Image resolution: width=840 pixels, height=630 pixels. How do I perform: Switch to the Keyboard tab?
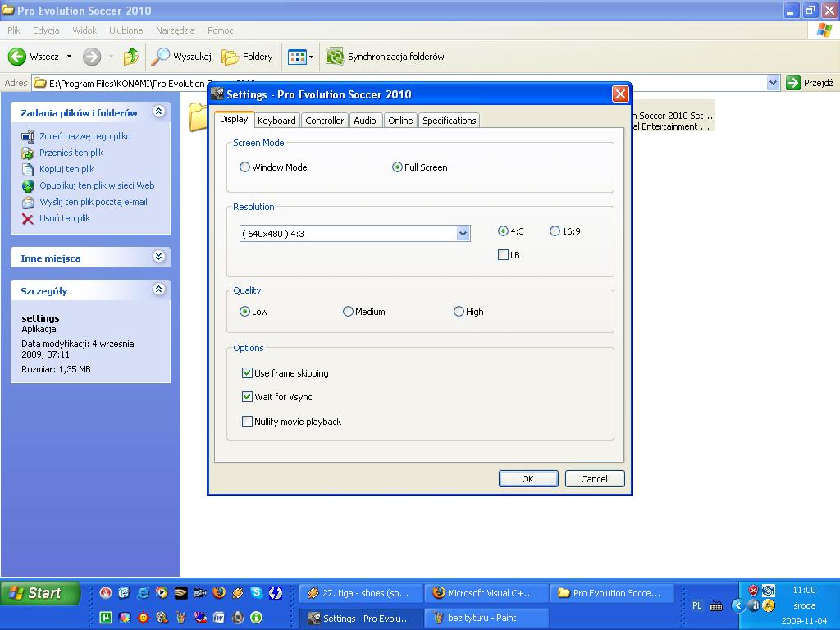pyautogui.click(x=276, y=121)
